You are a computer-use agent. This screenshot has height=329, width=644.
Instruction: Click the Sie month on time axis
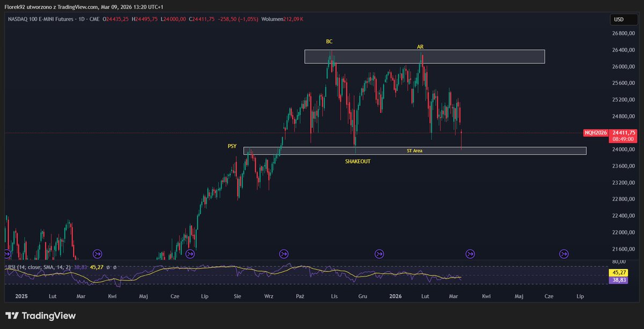click(238, 296)
